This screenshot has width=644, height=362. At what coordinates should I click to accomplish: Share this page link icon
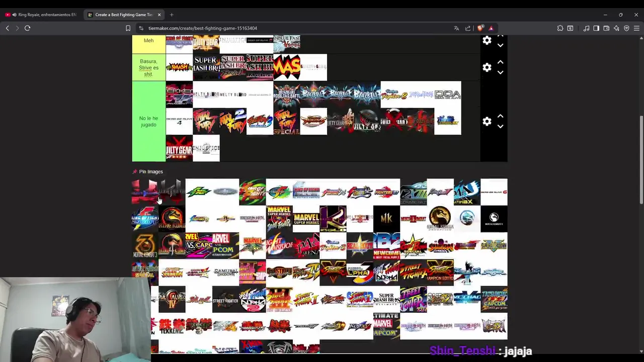[x=468, y=28]
